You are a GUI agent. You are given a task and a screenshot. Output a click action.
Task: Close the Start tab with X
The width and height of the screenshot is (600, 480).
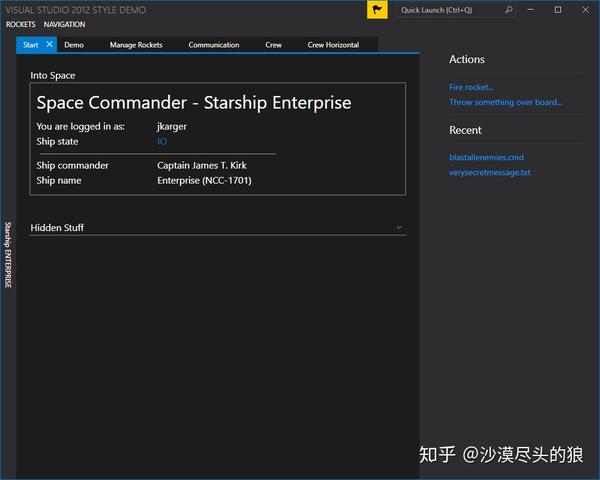[x=49, y=44]
